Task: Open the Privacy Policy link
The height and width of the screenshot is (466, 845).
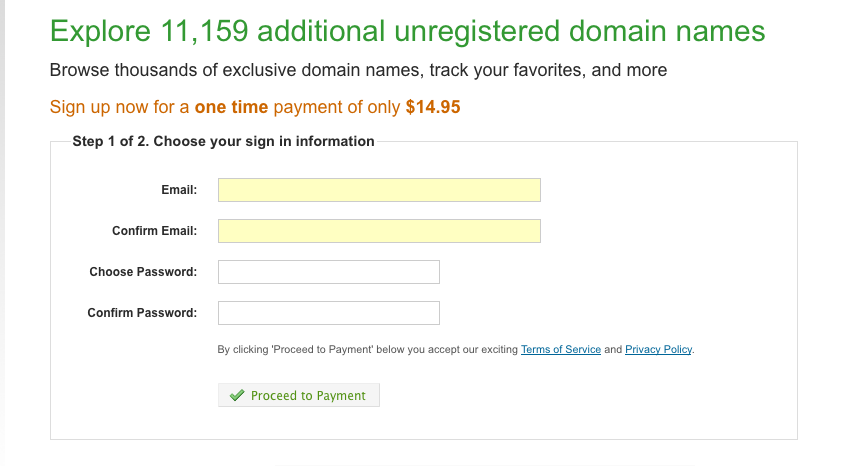Action: tap(658, 350)
